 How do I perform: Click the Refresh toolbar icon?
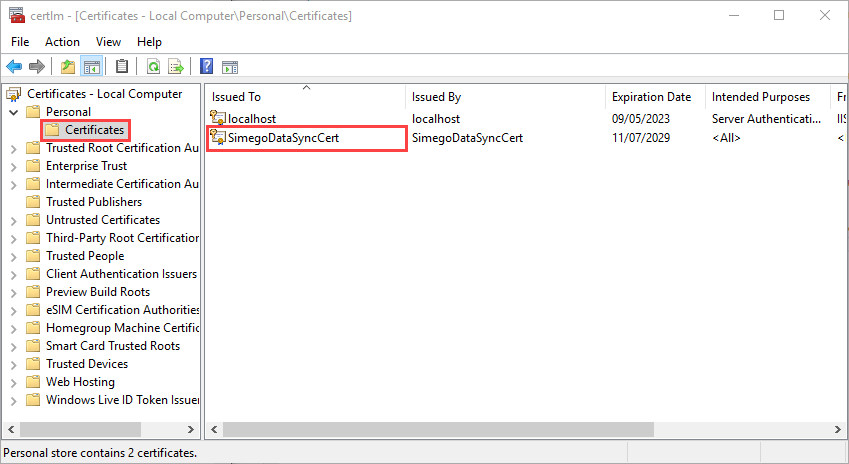point(154,67)
